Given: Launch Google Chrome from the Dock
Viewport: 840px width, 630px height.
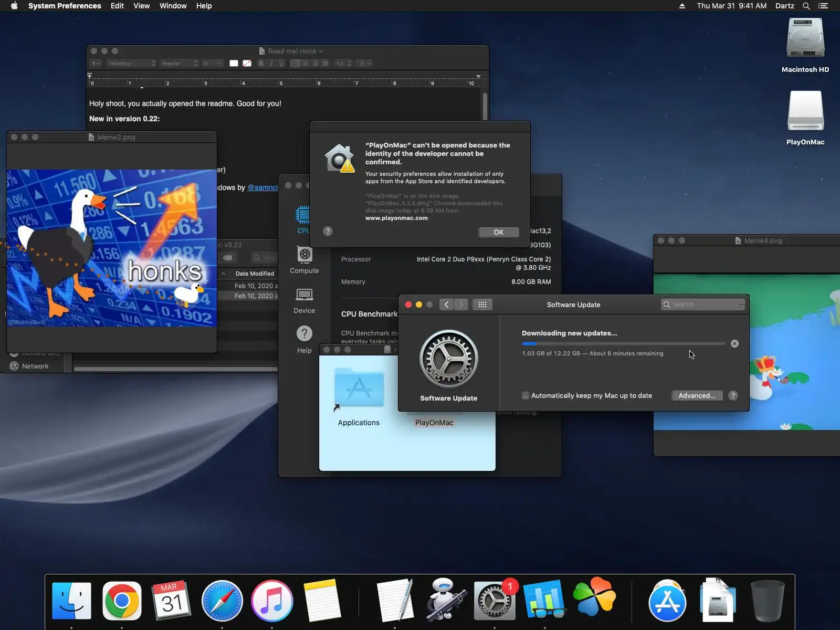Looking at the screenshot, I should pos(122,601).
